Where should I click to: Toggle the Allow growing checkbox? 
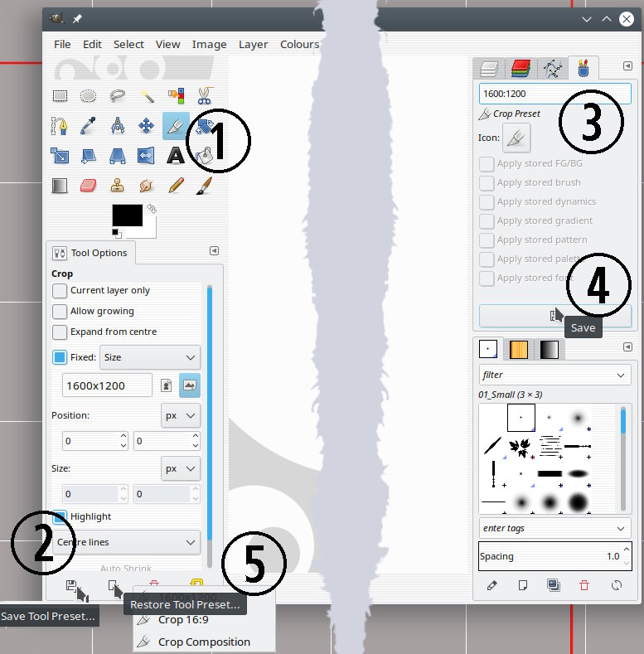coord(60,312)
